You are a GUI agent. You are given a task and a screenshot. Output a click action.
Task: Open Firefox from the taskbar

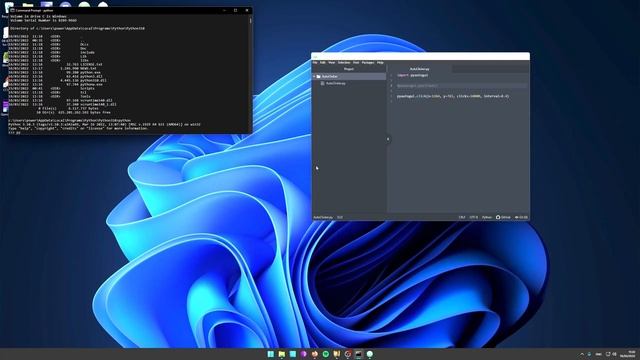[315, 354]
